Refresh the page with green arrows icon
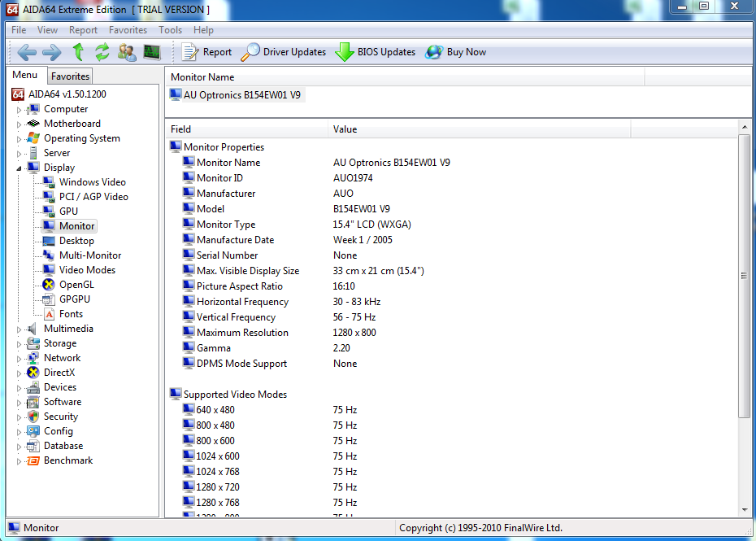Image resolution: width=756 pixels, height=541 pixels. tap(102, 51)
